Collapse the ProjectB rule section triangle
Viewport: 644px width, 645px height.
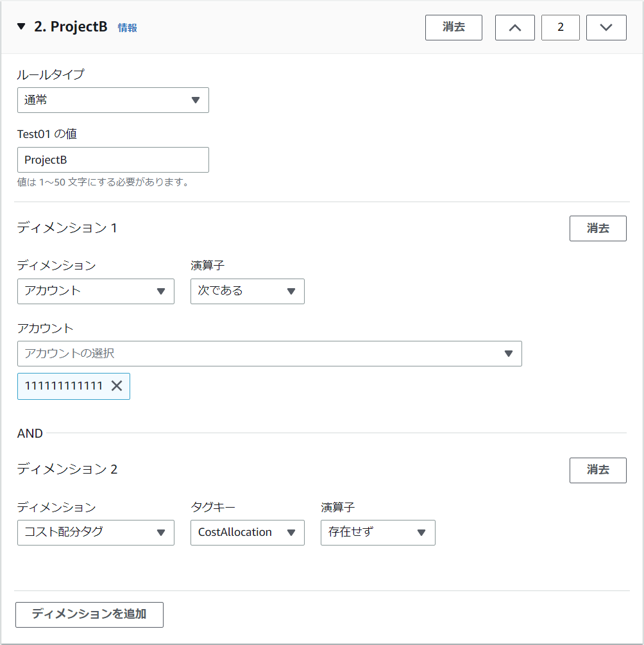[21, 27]
